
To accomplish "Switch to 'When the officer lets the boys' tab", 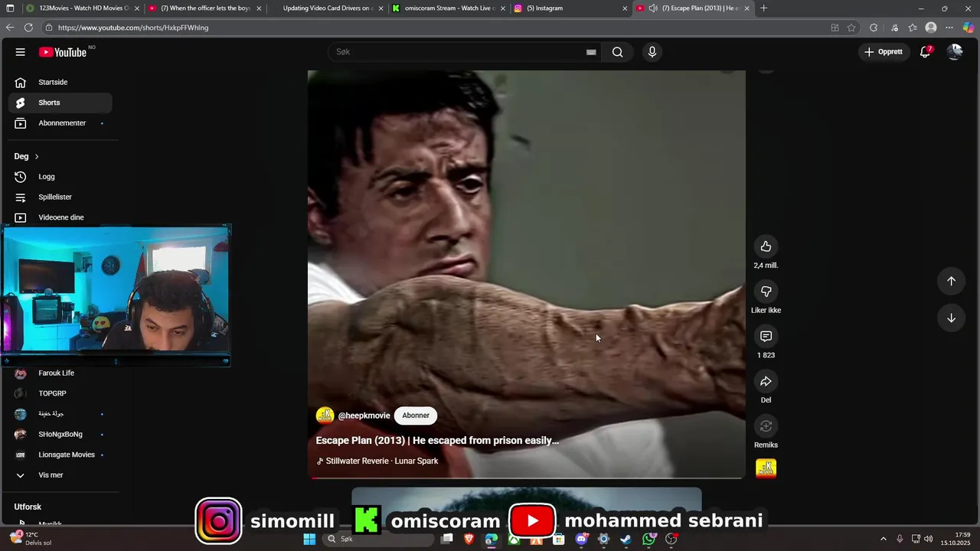I will (204, 8).
